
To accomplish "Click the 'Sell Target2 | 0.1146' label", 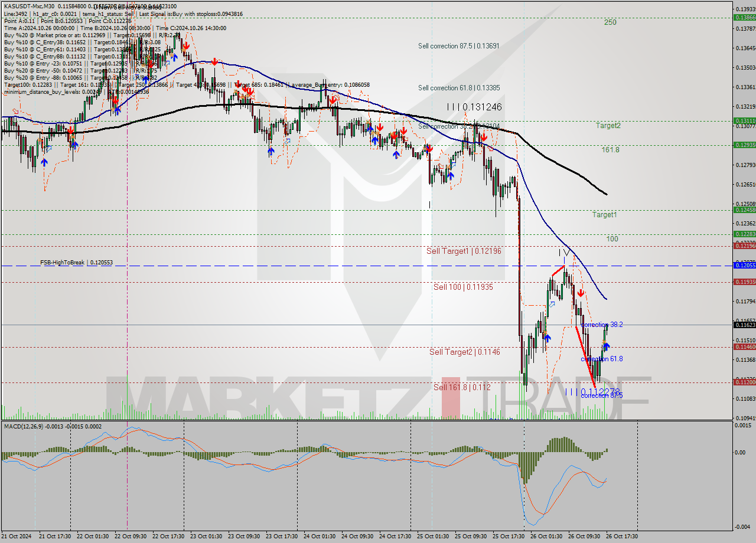I will pyautogui.click(x=464, y=352).
